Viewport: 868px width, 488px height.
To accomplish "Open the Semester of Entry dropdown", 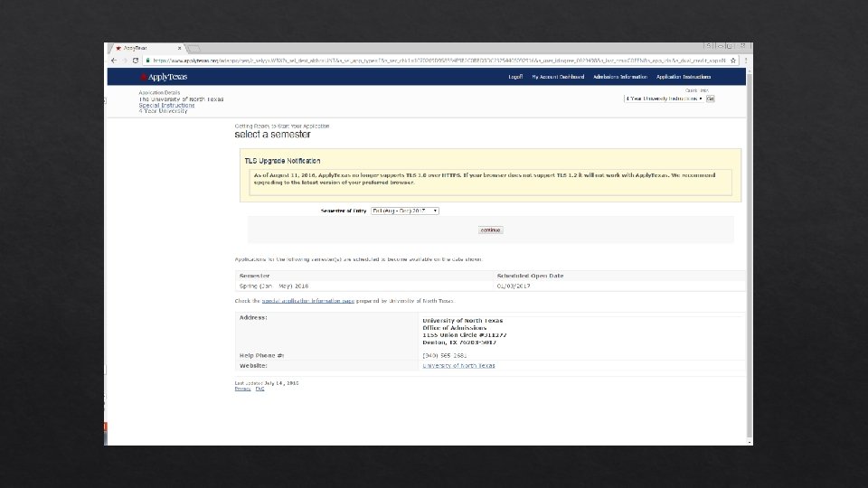I will pos(405,211).
